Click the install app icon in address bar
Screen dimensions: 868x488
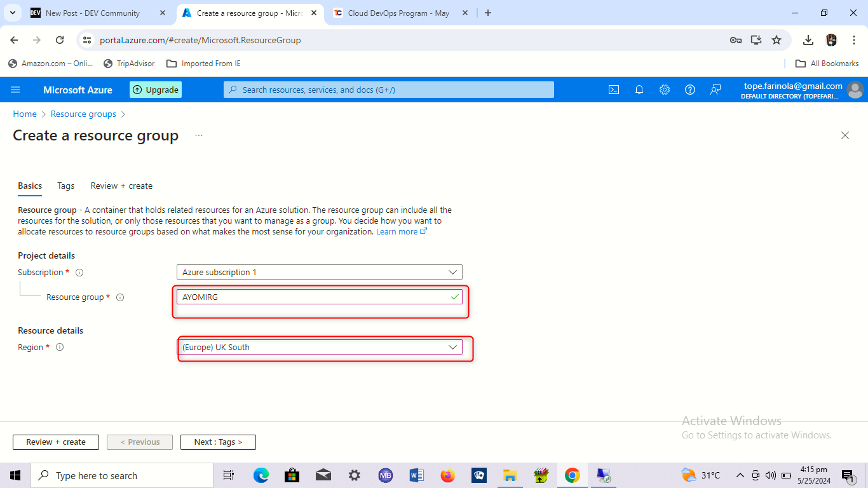(x=756, y=40)
